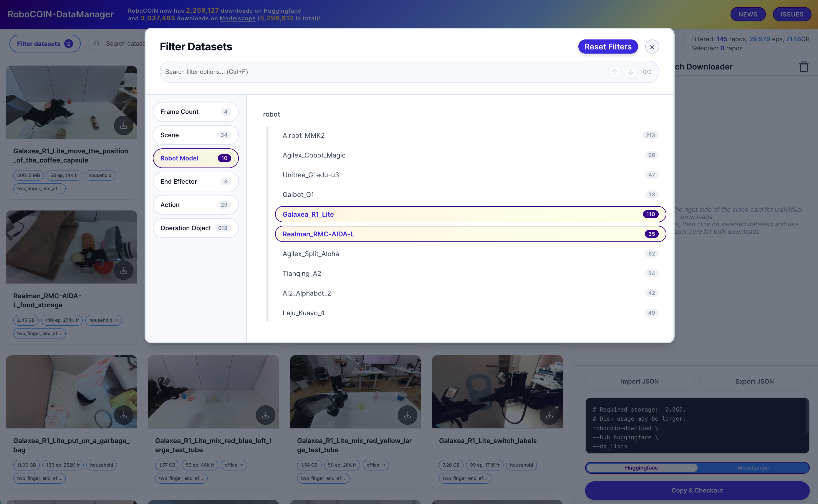Switch download hub to Modelscope
Screen dimensions: 818x504
click(753, 467)
